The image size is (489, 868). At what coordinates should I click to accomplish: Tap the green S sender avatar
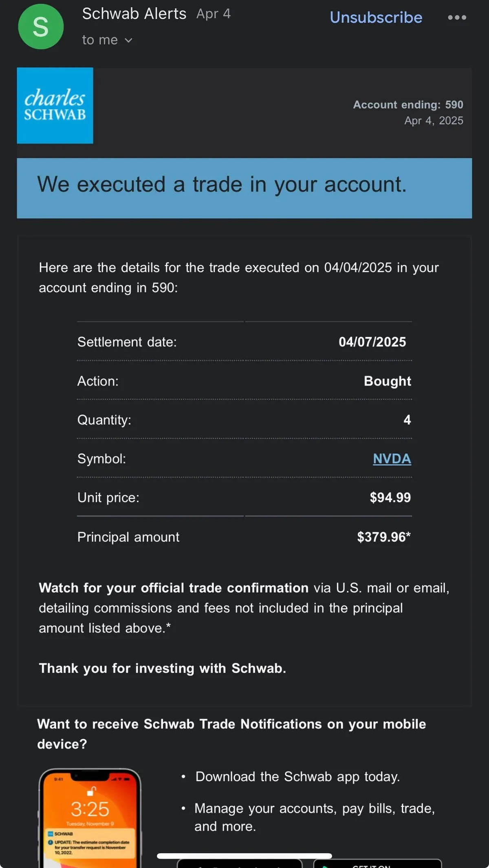41,27
